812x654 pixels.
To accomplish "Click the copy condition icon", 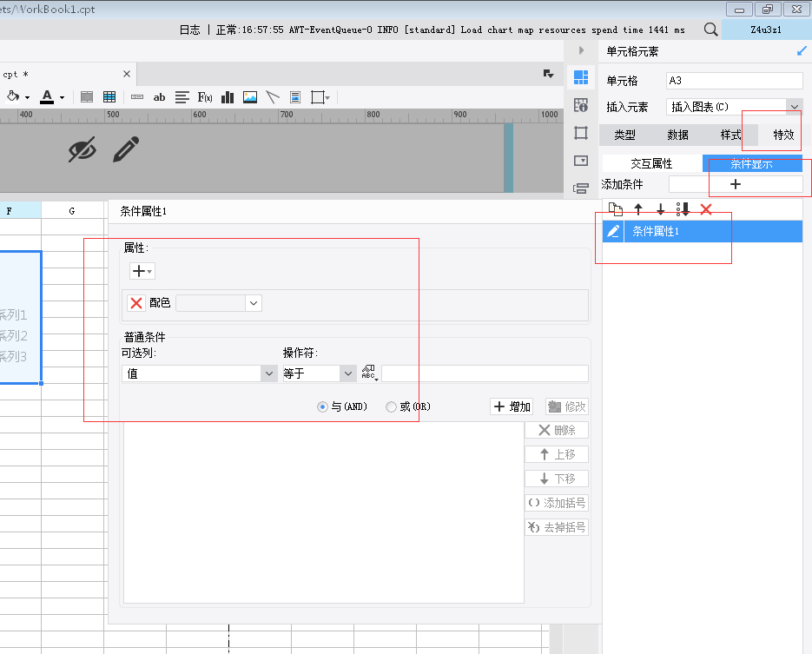I will coord(615,209).
